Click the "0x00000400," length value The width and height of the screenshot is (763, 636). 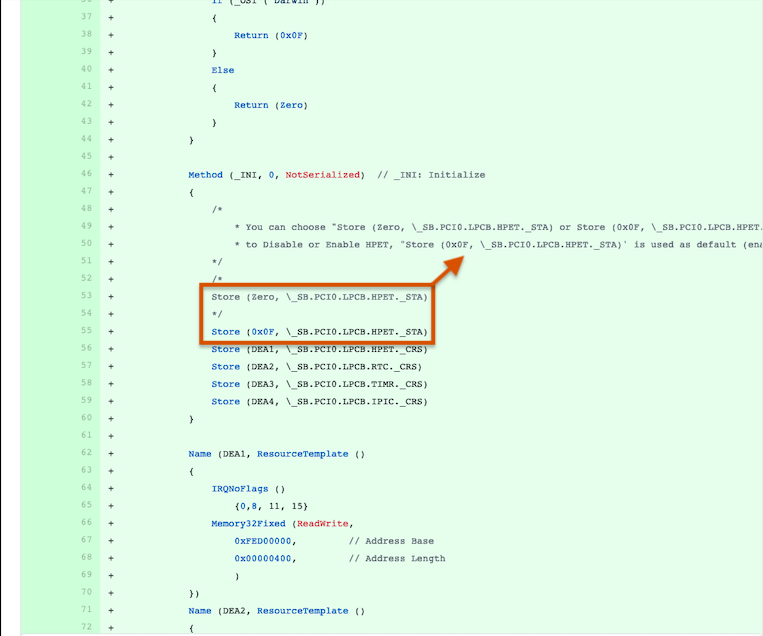(265, 558)
